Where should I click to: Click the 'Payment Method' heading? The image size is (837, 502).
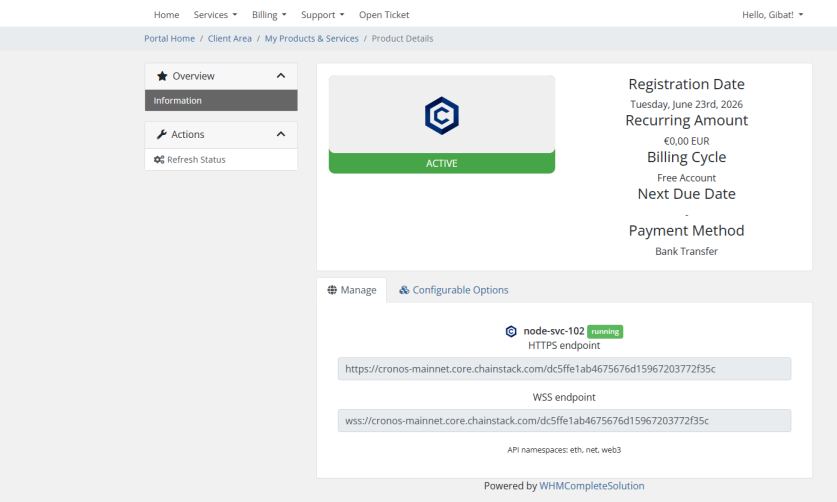click(686, 231)
